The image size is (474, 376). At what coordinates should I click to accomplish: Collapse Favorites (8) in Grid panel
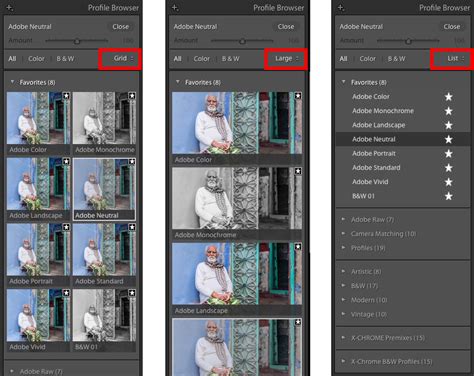[x=13, y=82]
